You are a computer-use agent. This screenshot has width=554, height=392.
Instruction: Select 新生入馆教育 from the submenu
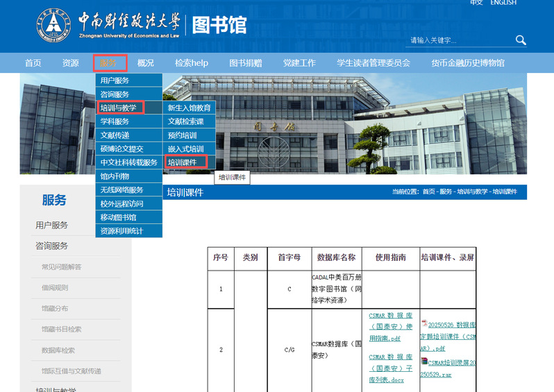189,108
